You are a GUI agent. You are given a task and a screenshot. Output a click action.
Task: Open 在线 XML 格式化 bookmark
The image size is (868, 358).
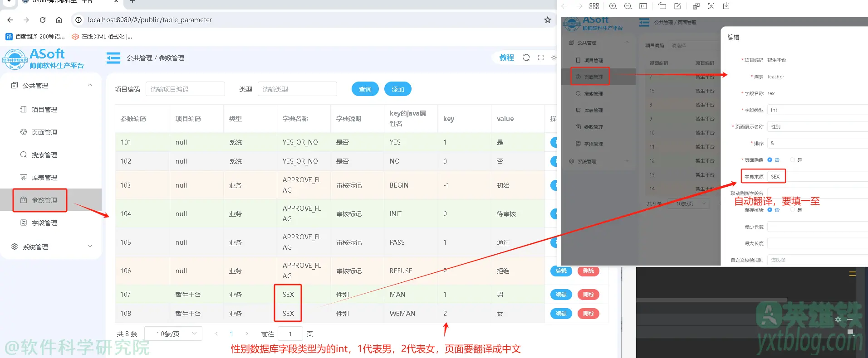pyautogui.click(x=102, y=37)
